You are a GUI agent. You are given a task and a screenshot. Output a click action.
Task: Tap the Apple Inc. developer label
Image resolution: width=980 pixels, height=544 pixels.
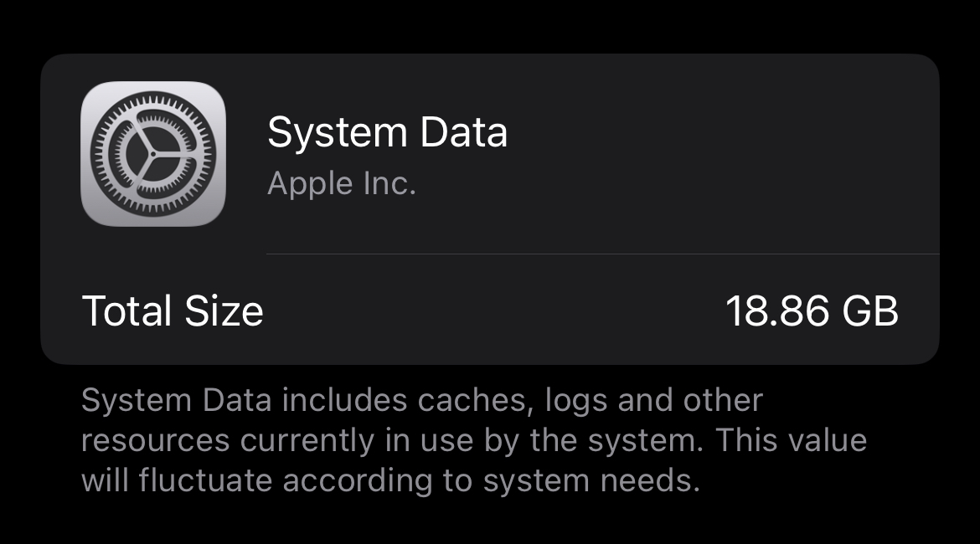click(x=341, y=184)
